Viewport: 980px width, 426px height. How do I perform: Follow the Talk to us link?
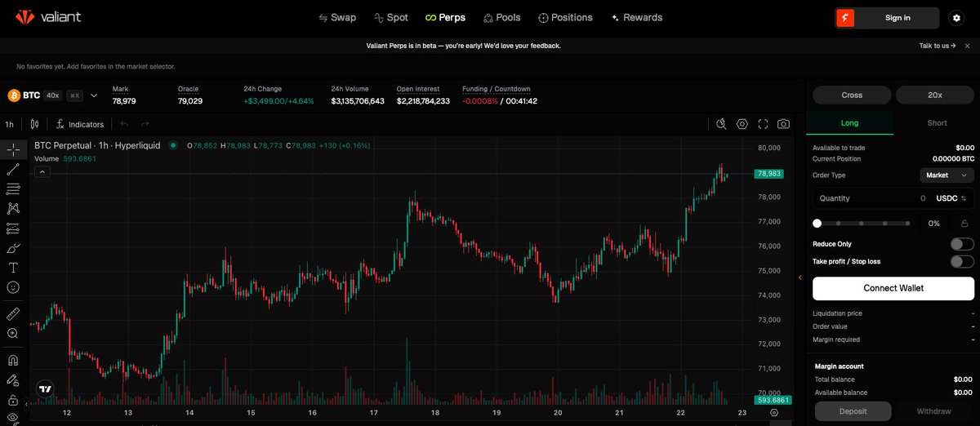tap(938, 46)
